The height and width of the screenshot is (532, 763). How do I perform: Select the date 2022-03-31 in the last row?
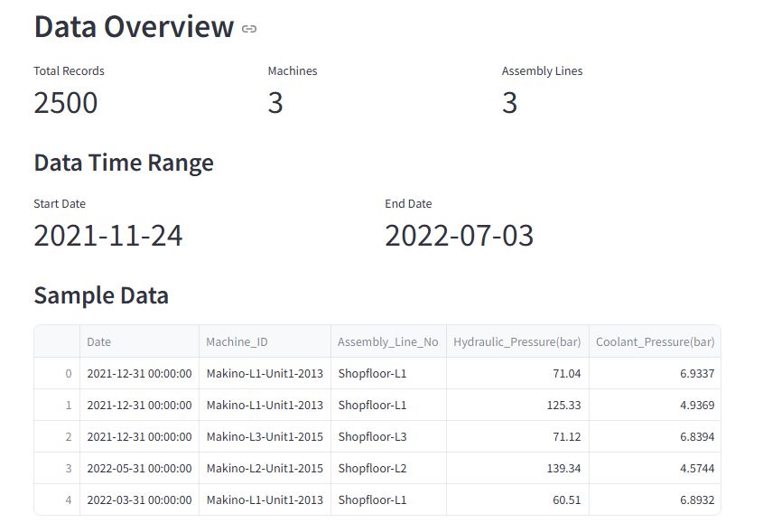[x=138, y=499]
